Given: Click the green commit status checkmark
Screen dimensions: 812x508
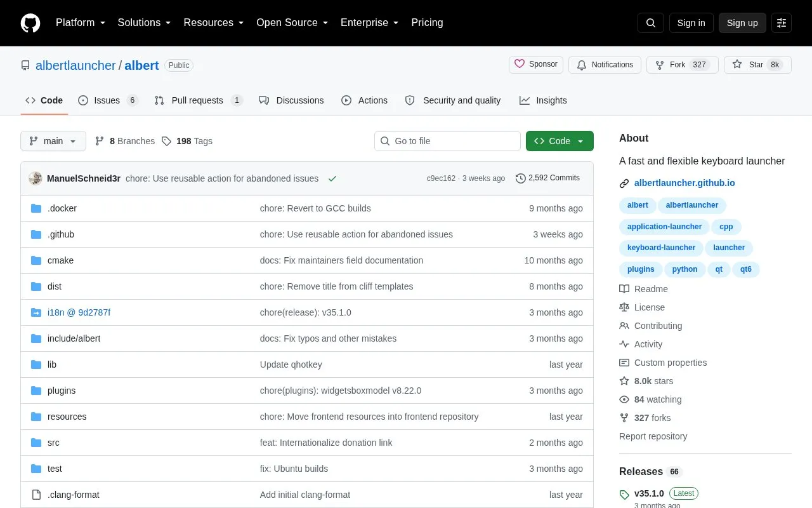Looking at the screenshot, I should 332,178.
